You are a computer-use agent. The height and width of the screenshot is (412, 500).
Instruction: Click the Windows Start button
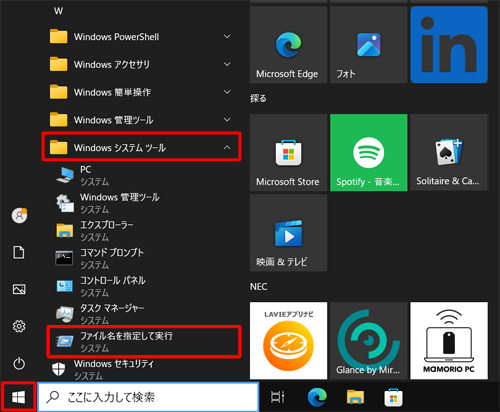click(x=18, y=397)
